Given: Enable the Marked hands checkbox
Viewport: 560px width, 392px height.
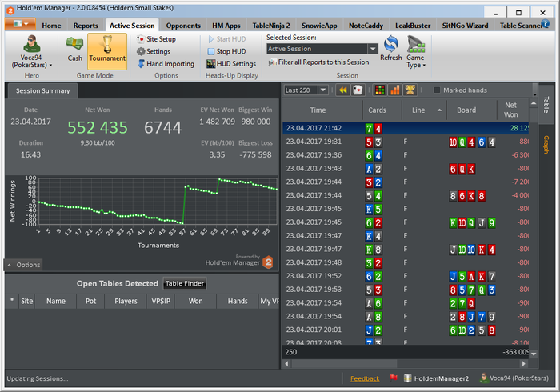Looking at the screenshot, I should point(437,90).
